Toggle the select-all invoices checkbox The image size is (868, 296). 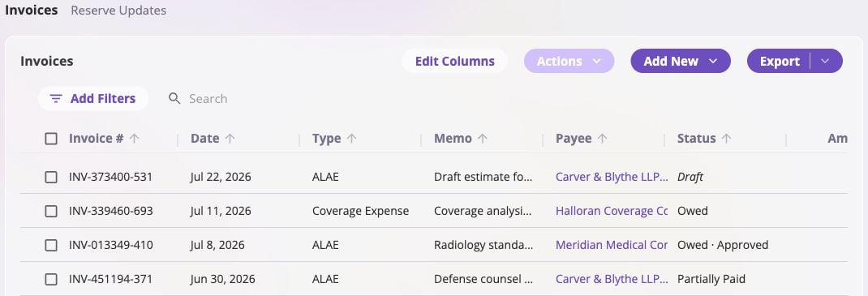pos(51,139)
